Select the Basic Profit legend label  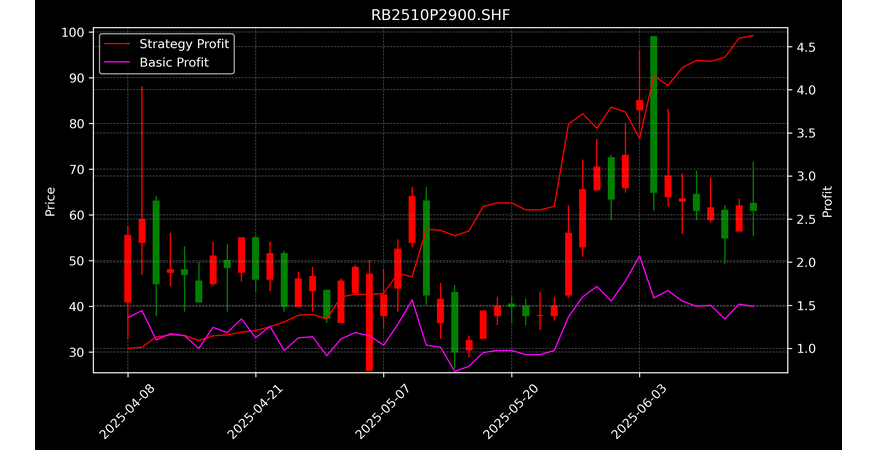pos(174,62)
